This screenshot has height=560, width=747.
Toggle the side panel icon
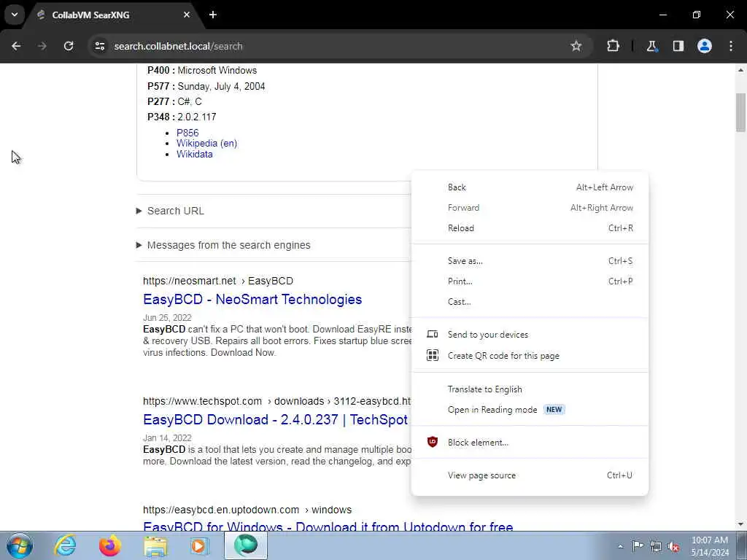click(x=678, y=46)
